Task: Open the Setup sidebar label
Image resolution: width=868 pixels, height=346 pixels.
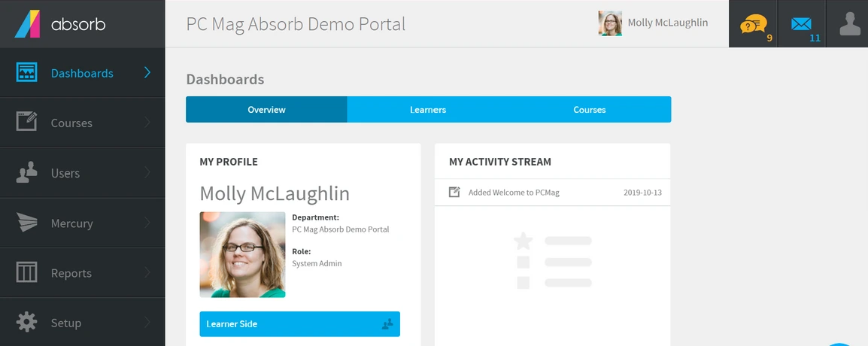Action: coord(66,323)
